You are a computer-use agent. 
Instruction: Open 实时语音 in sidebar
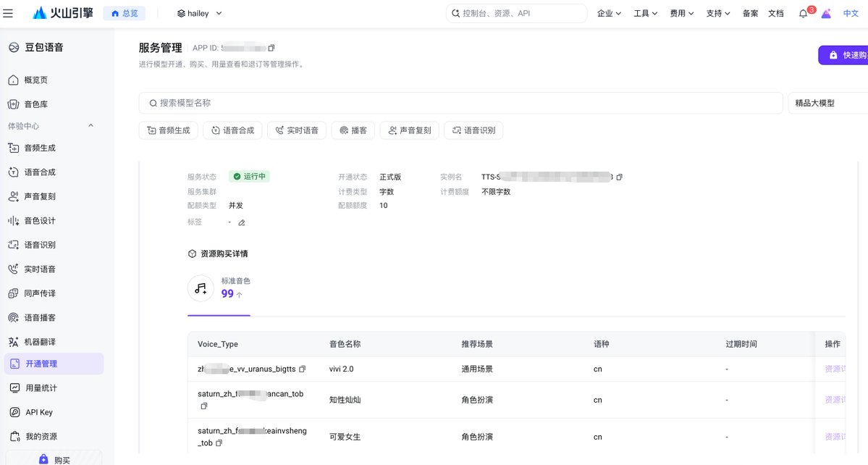click(x=53, y=269)
